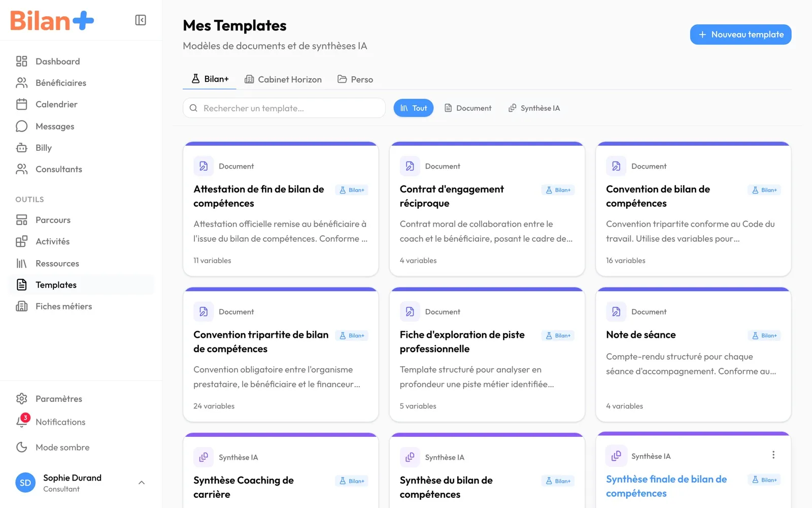This screenshot has width=812, height=508.
Task: Click the Bilan+ logo
Action: point(52,21)
